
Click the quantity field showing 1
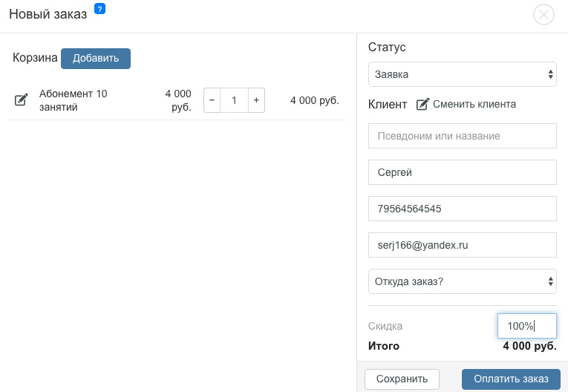[x=234, y=100]
